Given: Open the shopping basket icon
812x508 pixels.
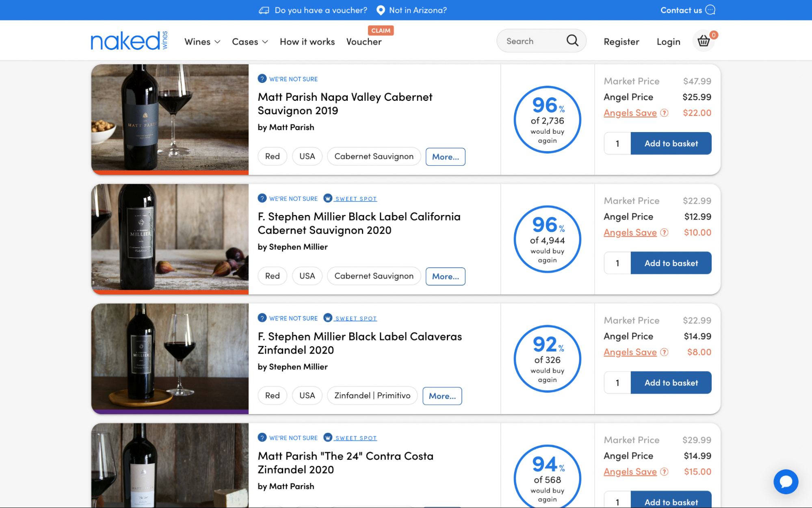Looking at the screenshot, I should [x=704, y=41].
